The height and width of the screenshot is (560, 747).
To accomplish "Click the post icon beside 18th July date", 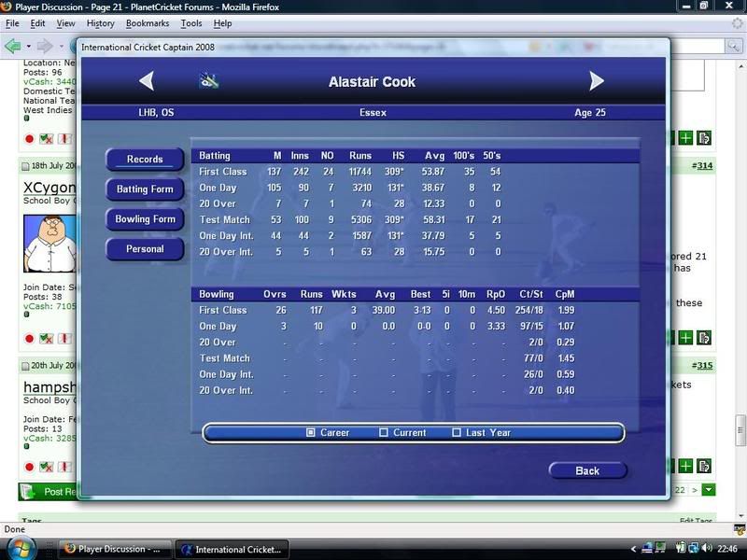I will click(x=25, y=166).
